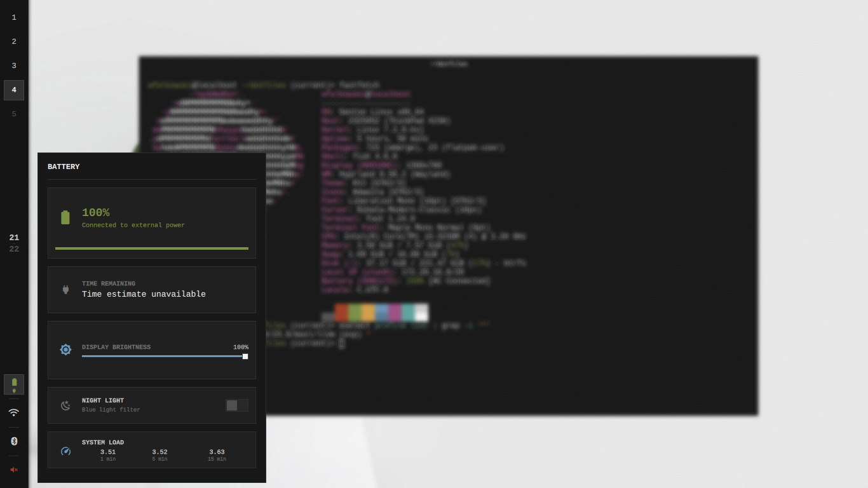The height and width of the screenshot is (488, 868).
Task: Click the green battery charge progress bar
Action: 152,248
